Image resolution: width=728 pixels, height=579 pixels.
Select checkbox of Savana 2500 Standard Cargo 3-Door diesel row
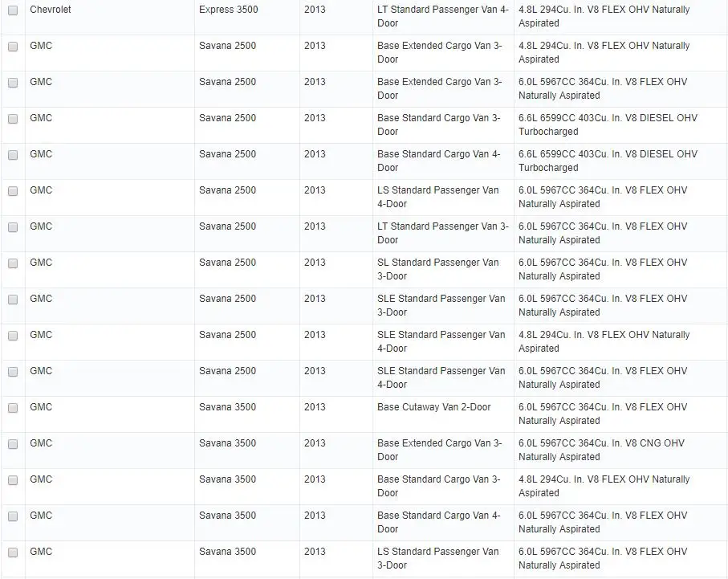13,119
